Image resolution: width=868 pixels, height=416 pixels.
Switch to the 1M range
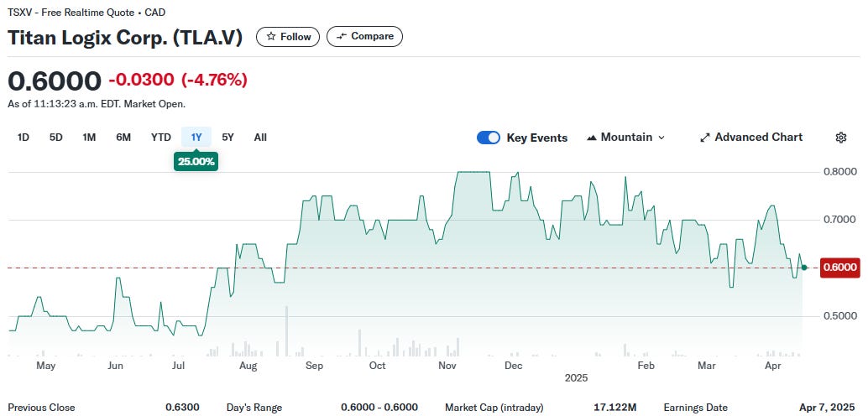coord(89,138)
